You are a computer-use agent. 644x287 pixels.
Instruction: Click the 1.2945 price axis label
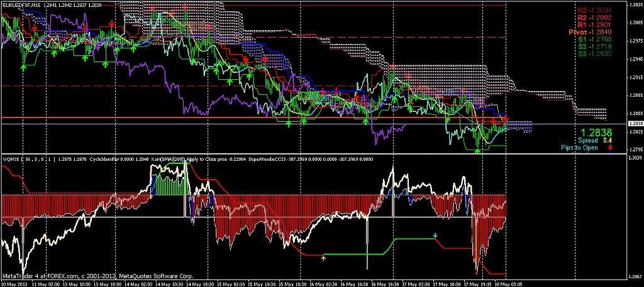point(635,59)
